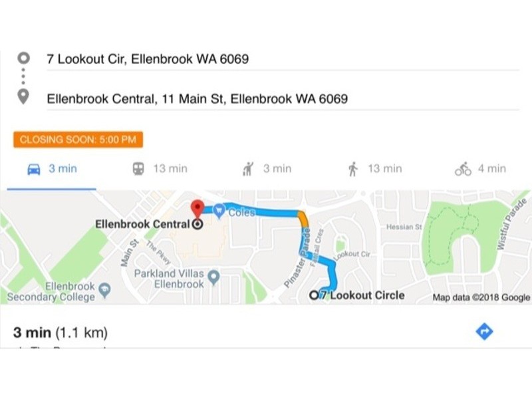Select the transit bus icon
The width and height of the screenshot is (532, 399).
(x=138, y=169)
